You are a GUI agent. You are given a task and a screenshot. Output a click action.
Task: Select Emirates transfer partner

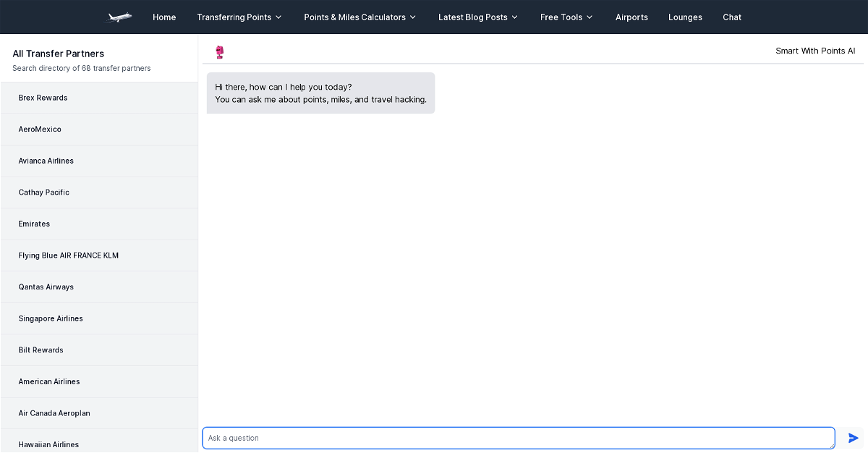point(99,224)
